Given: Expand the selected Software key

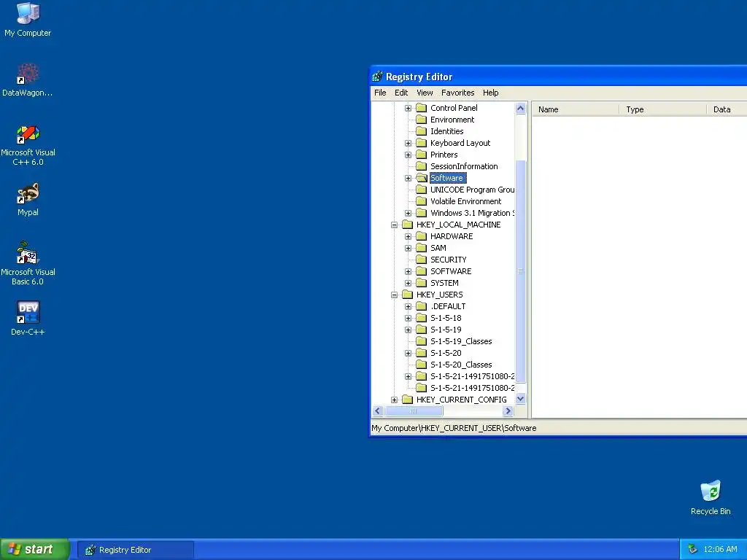Looking at the screenshot, I should pos(409,178).
